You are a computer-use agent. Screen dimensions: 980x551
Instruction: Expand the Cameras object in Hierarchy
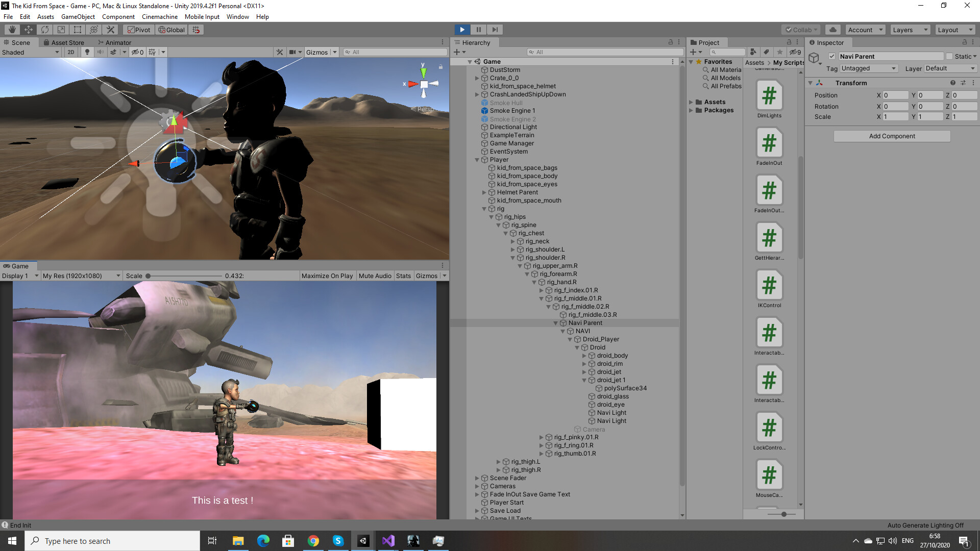pyautogui.click(x=477, y=486)
